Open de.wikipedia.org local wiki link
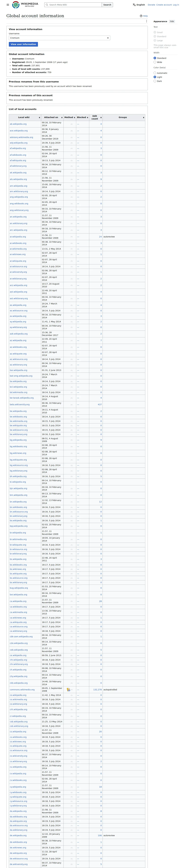This screenshot has height=868, width=186. 18,836
